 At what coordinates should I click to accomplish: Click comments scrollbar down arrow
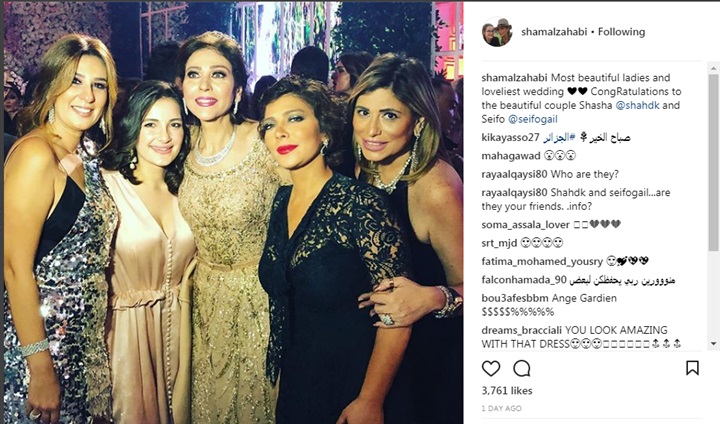(713, 343)
